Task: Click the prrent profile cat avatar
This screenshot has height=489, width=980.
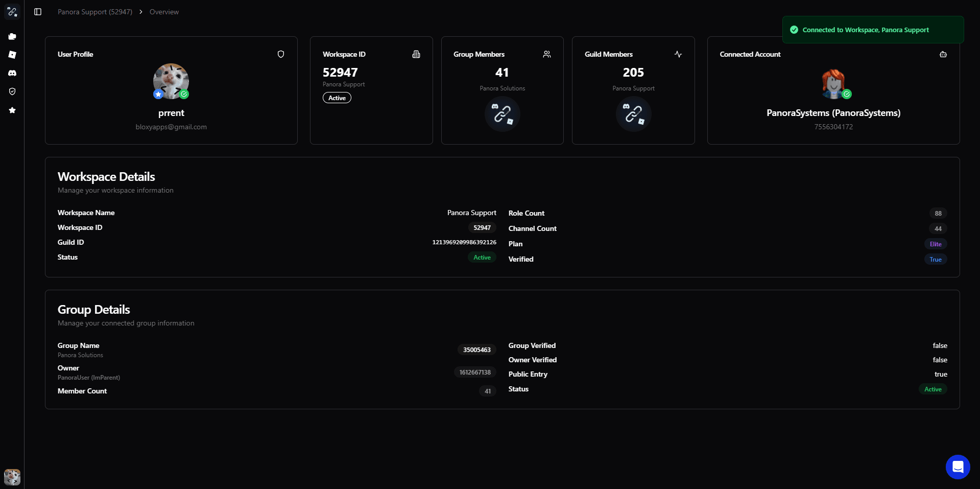Action: (x=171, y=81)
